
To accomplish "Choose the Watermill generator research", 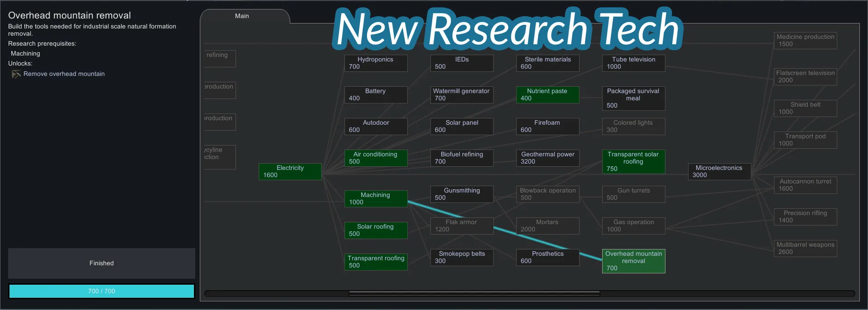I will pos(462,95).
